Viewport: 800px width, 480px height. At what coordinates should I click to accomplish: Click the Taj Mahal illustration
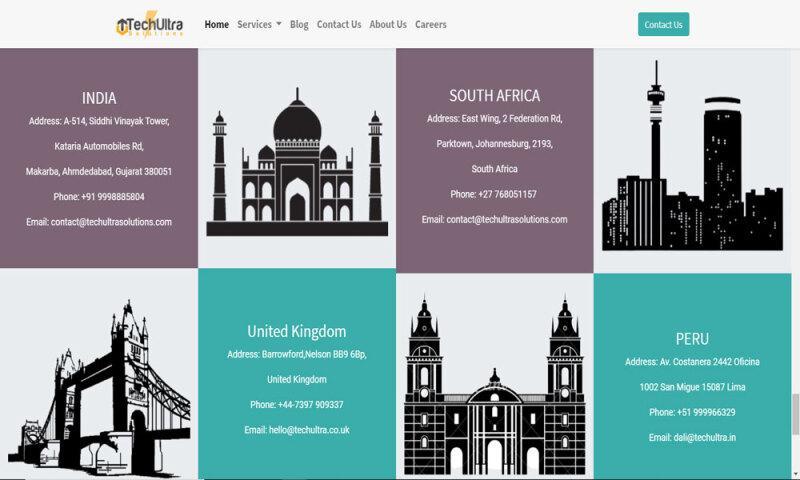pyautogui.click(x=297, y=162)
